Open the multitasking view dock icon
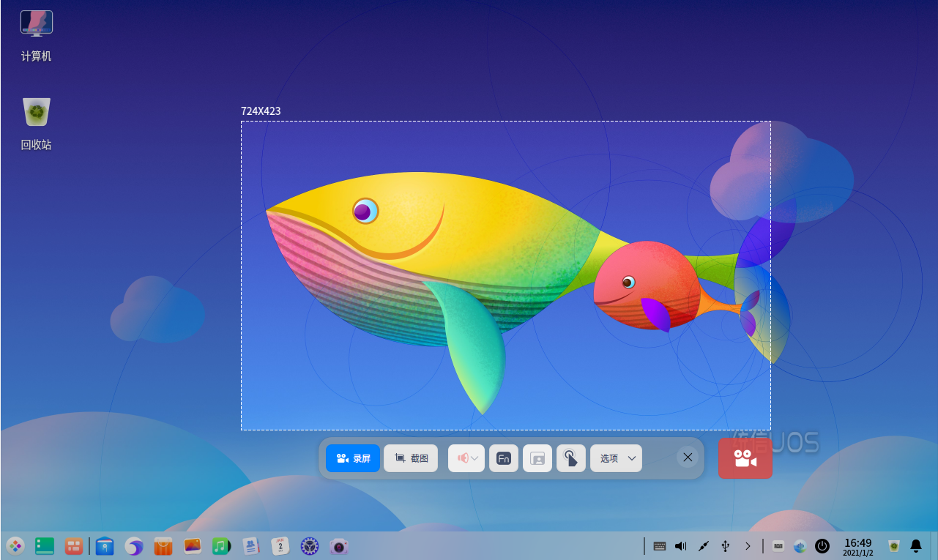This screenshot has width=938, height=560. point(74,545)
